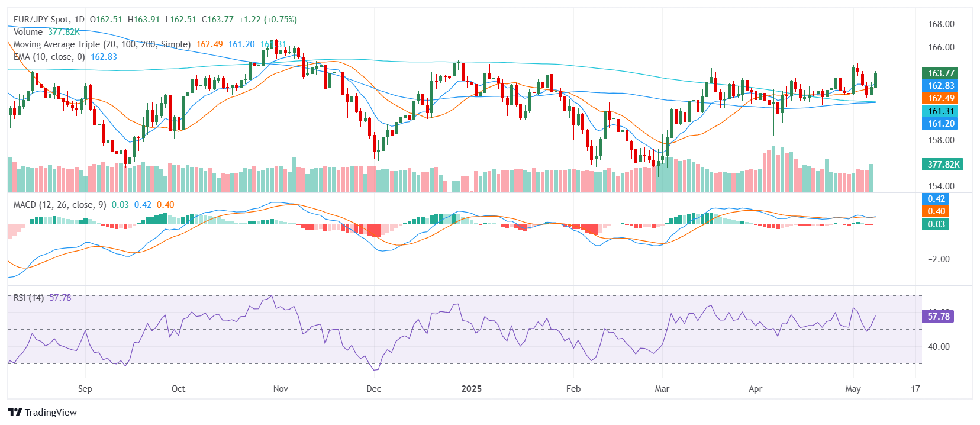Image resolution: width=980 pixels, height=425 pixels.
Task: Click the orange 162.49 moving average tag
Action: (x=940, y=98)
